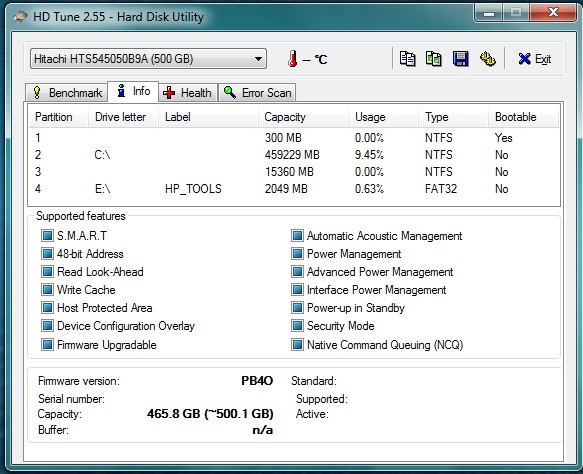The width and height of the screenshot is (583, 474).
Task: Click the HP_TOOLS partition label
Action: pos(193,189)
